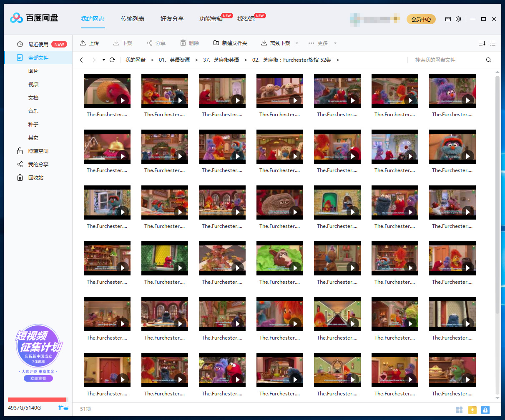Go back to the previous folder

(x=81, y=60)
